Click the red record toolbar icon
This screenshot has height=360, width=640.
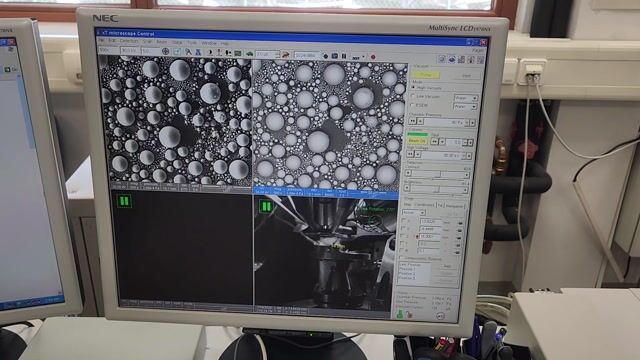[x=373, y=57]
